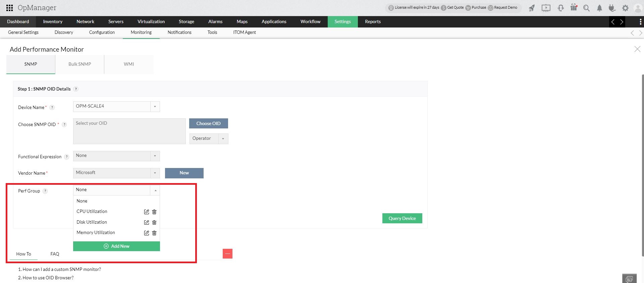Click the headset support icon

[560, 8]
